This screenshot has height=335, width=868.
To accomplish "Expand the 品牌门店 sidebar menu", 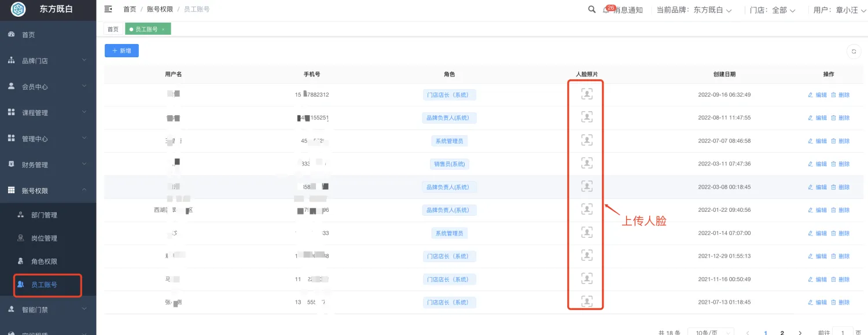I will [x=48, y=61].
